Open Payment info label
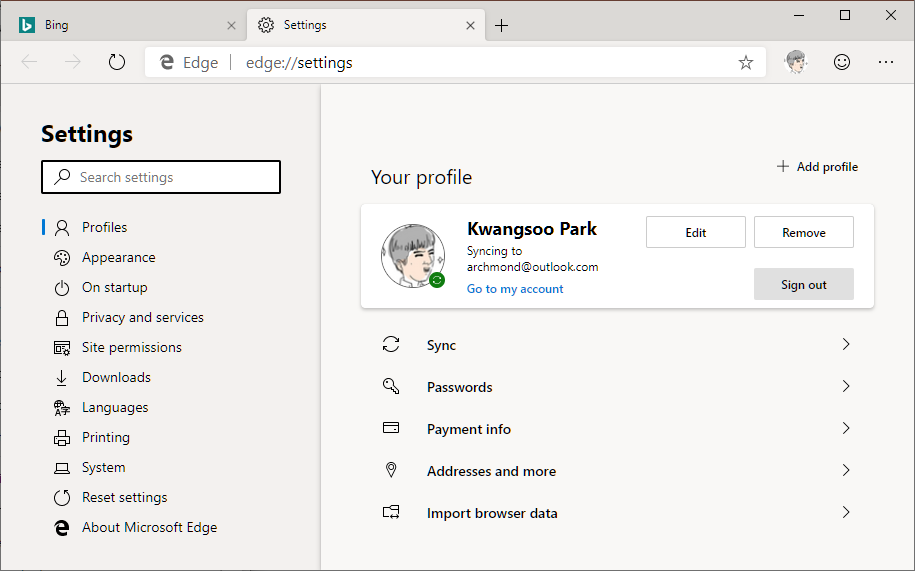The height and width of the screenshot is (571, 915). tap(469, 429)
